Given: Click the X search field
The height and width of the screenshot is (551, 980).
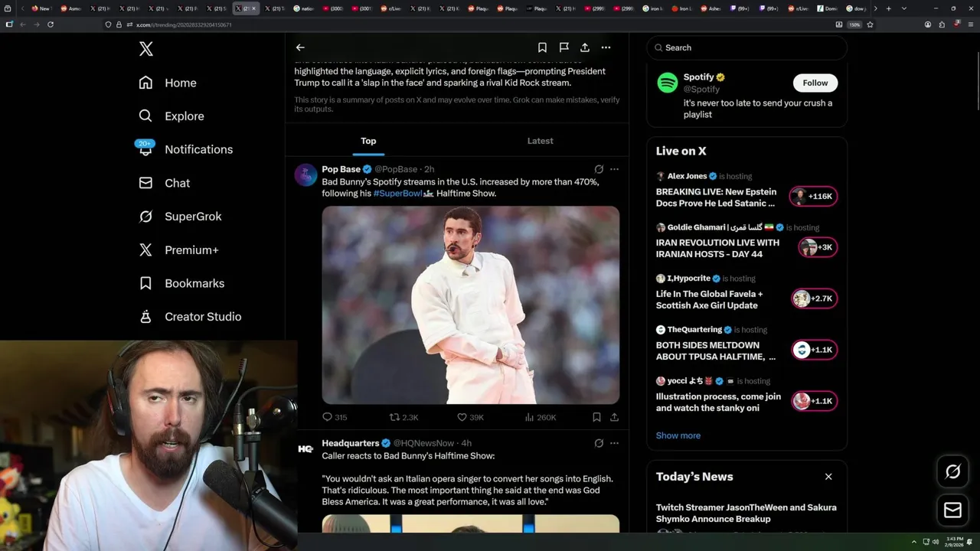Looking at the screenshot, I should 746,47.
